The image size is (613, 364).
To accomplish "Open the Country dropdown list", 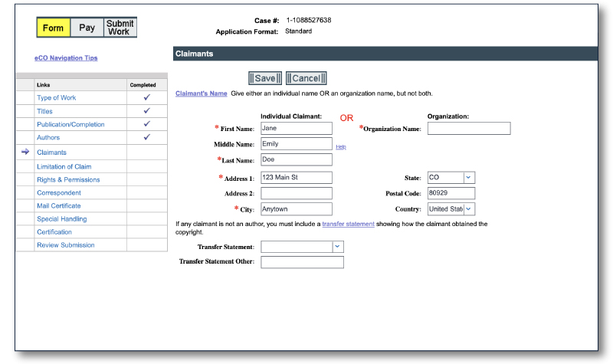I will (469, 208).
